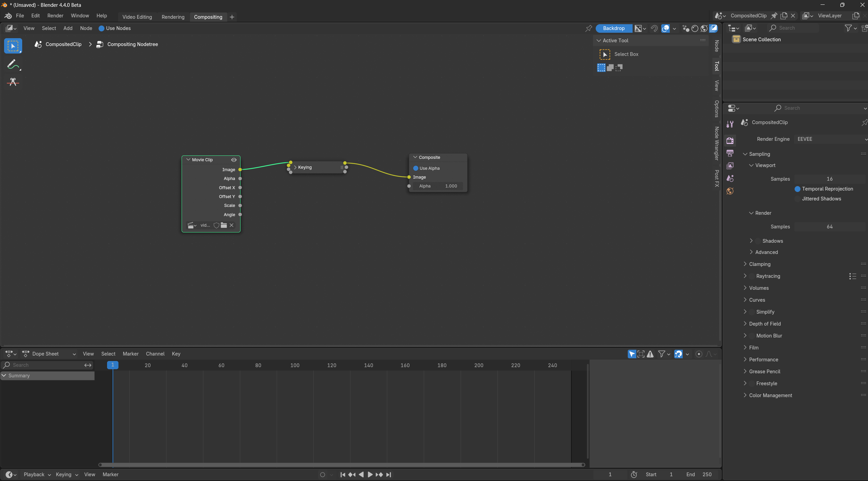This screenshot has height=481, width=868.
Task: Open the World properties tab icon
Action: pos(730,191)
